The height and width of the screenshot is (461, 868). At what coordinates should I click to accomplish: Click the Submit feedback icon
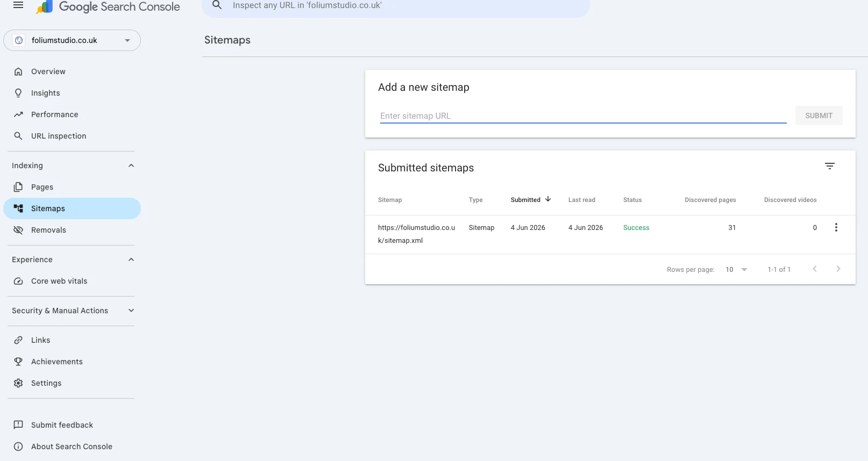point(18,425)
